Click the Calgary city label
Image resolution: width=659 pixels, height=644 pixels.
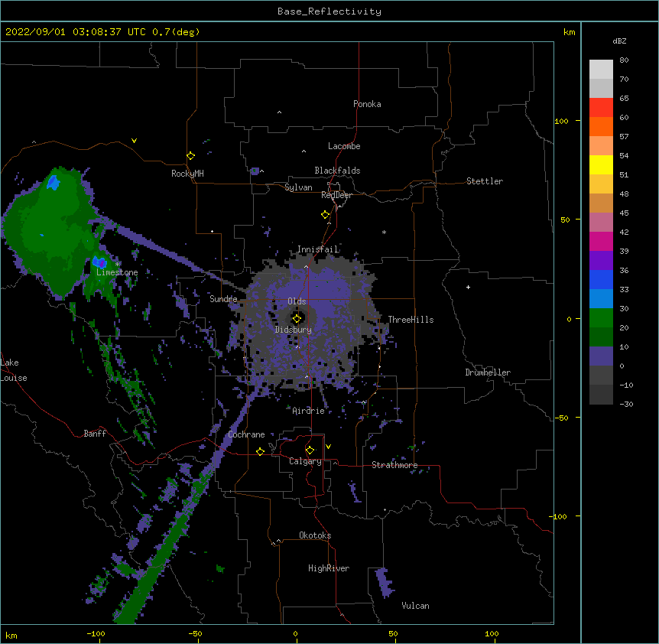(x=305, y=461)
